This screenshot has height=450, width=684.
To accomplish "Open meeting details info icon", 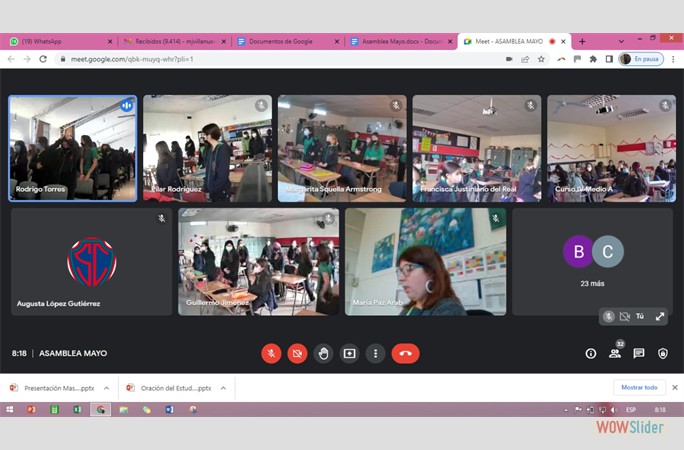I will [x=590, y=353].
